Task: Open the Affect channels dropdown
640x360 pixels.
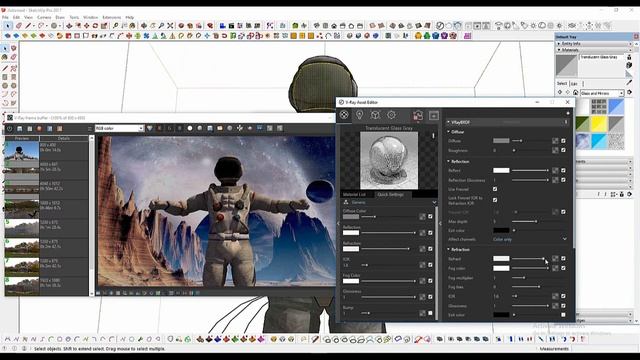Action: point(529,239)
